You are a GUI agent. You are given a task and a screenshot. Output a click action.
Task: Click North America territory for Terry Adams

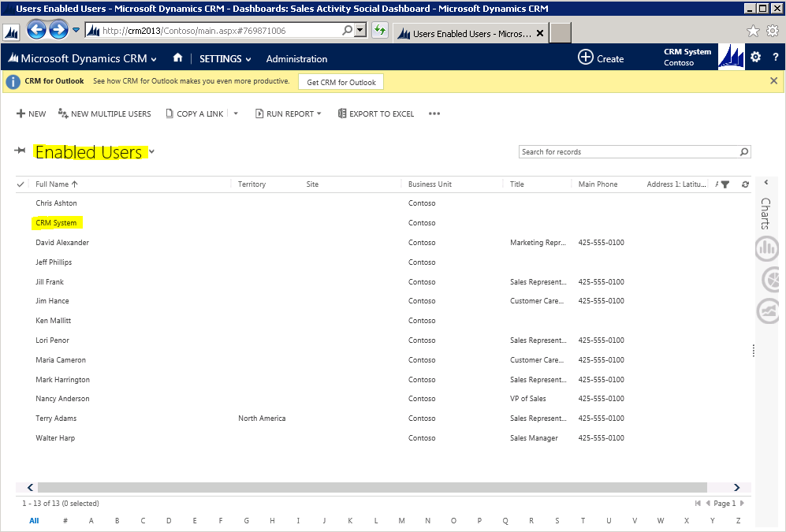[262, 419]
